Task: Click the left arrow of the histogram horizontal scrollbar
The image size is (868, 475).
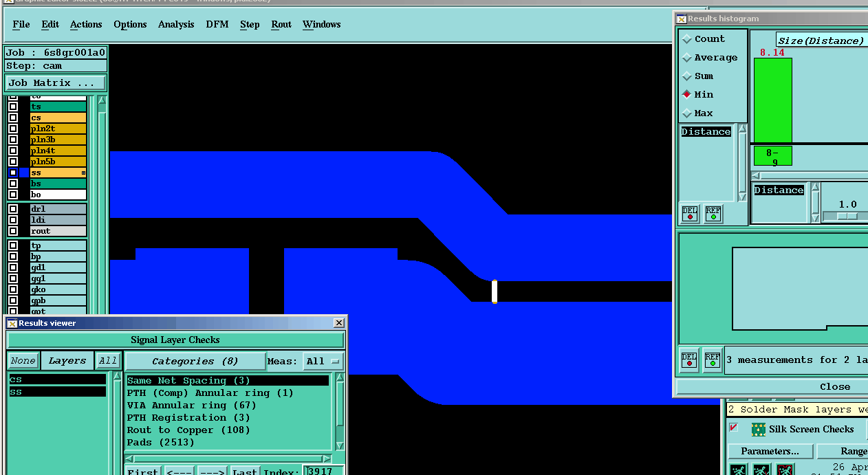Action: [755, 176]
